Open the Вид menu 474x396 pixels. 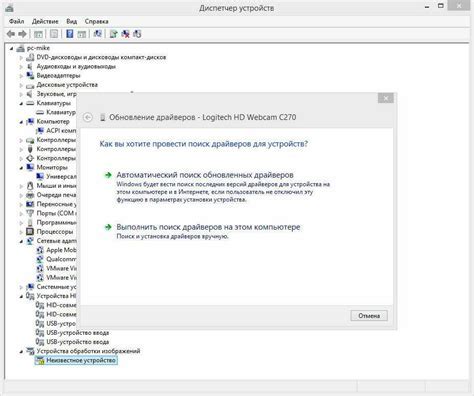[71, 21]
